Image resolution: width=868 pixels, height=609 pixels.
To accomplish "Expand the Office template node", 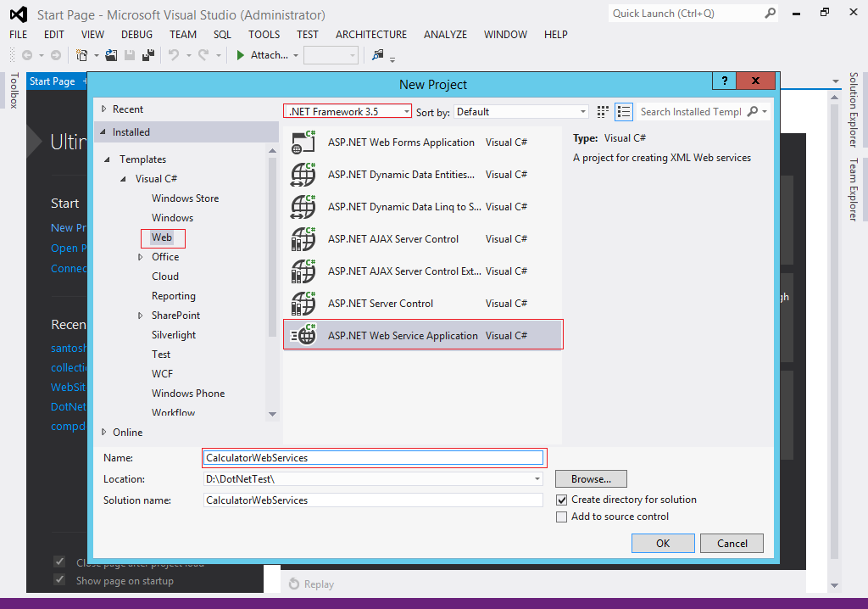I will (x=140, y=257).
